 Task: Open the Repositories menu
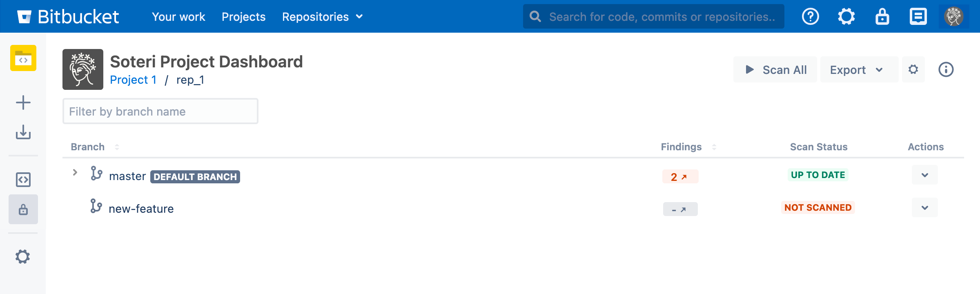(x=322, y=17)
